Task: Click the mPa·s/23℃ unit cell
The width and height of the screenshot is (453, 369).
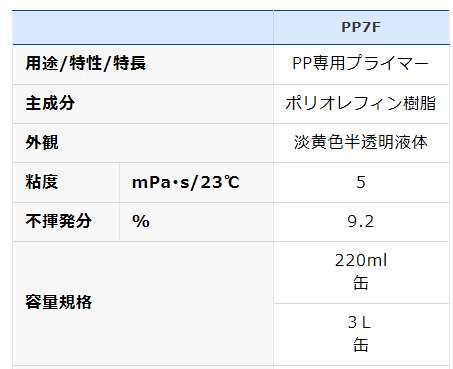Action: [x=197, y=182]
